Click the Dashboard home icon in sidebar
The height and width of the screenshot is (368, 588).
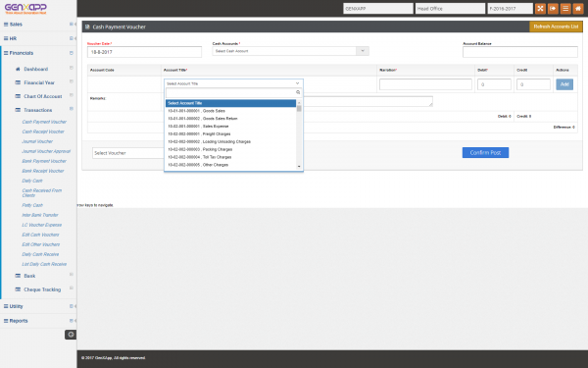click(x=18, y=69)
